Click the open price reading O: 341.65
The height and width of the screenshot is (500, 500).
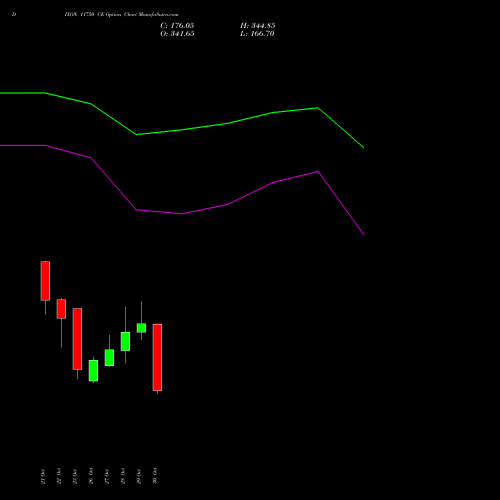pos(177,34)
